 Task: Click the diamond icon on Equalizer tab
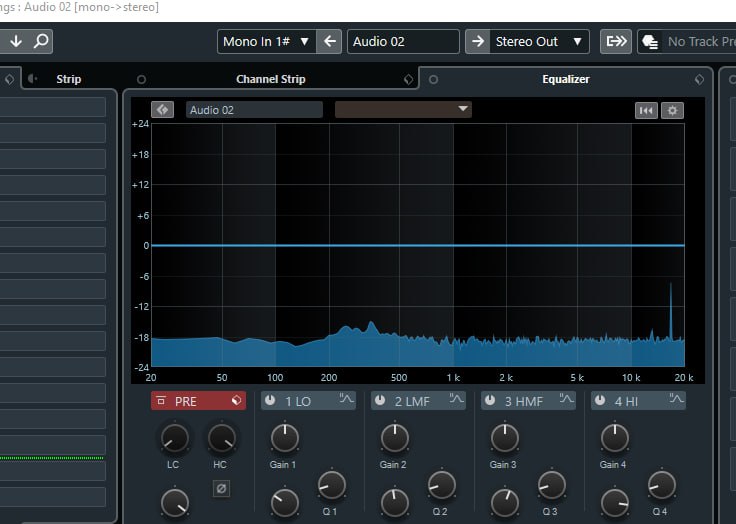(699, 79)
